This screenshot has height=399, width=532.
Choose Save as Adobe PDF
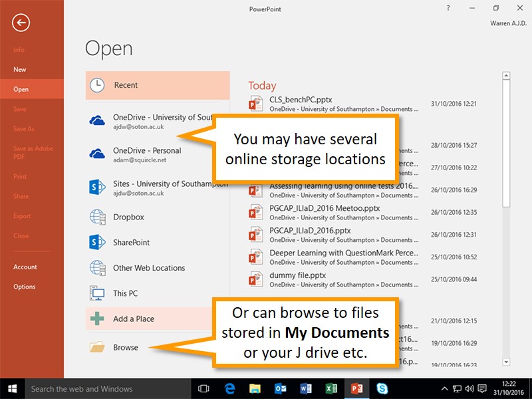[x=33, y=152]
